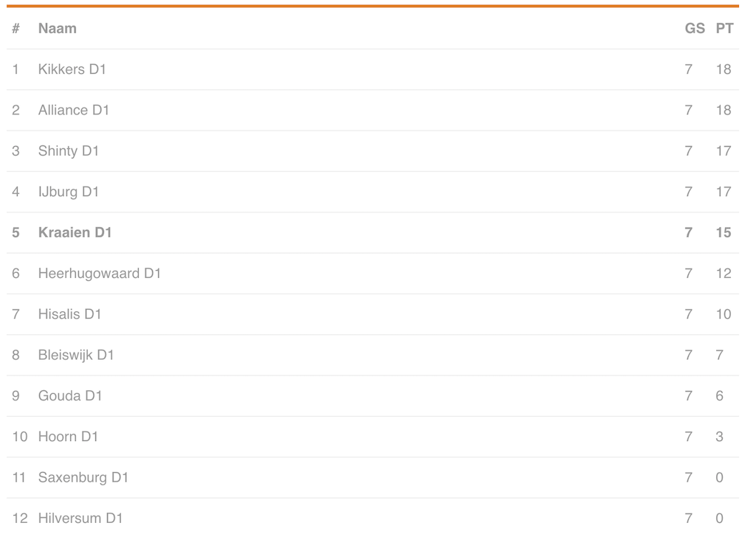Select Saxenburg D1 team row
The width and height of the screenshot is (756, 551).
pos(83,477)
